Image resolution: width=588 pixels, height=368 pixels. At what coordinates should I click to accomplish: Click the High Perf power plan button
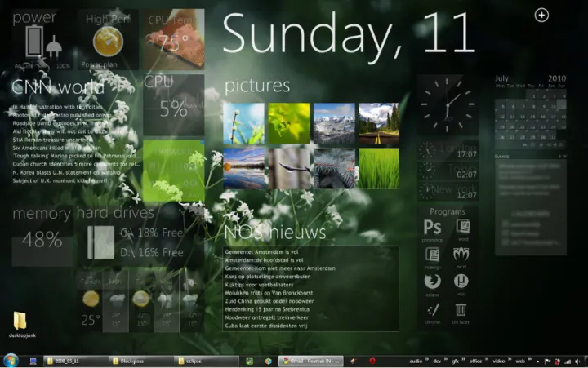coord(108,41)
